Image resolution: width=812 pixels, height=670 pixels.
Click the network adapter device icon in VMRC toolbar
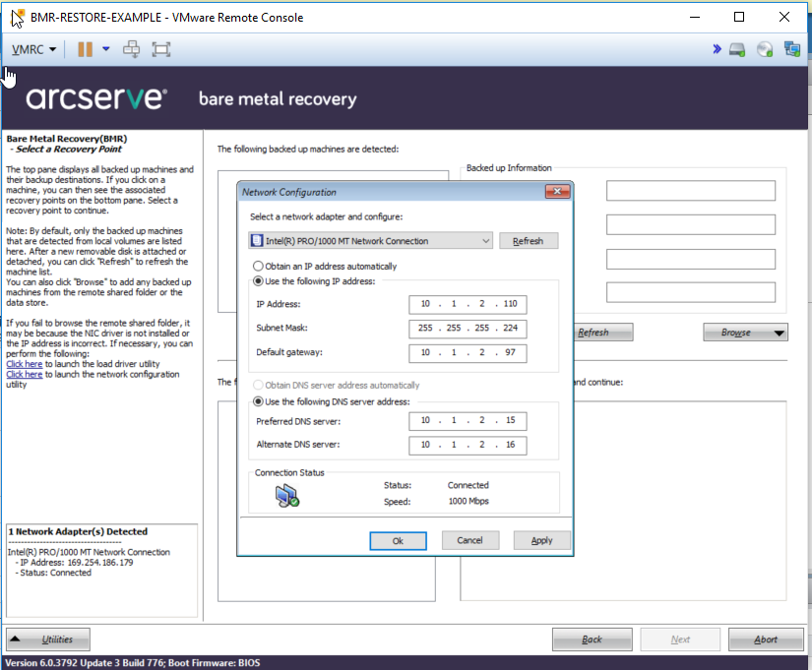pyautogui.click(x=792, y=49)
